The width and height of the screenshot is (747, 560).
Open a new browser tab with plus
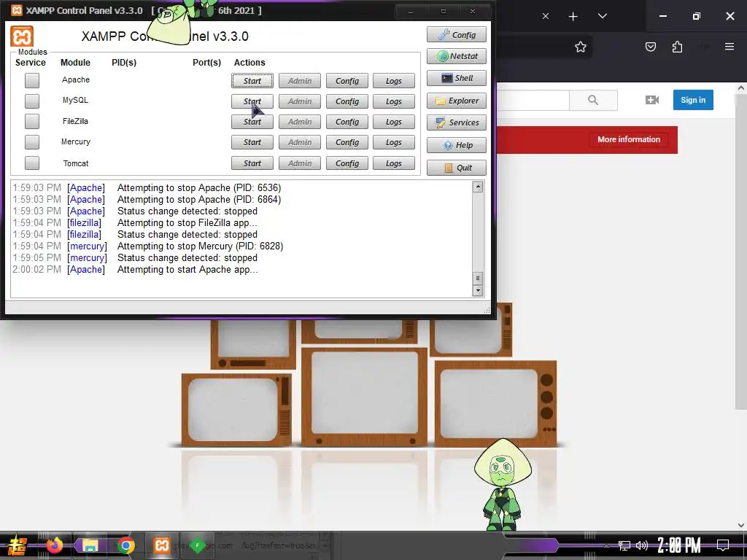[x=573, y=17]
